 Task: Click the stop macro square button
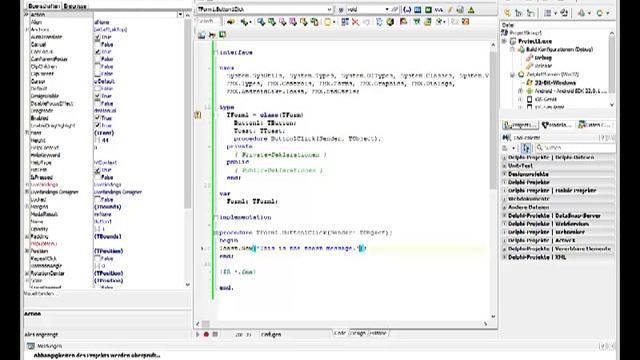(215, 334)
